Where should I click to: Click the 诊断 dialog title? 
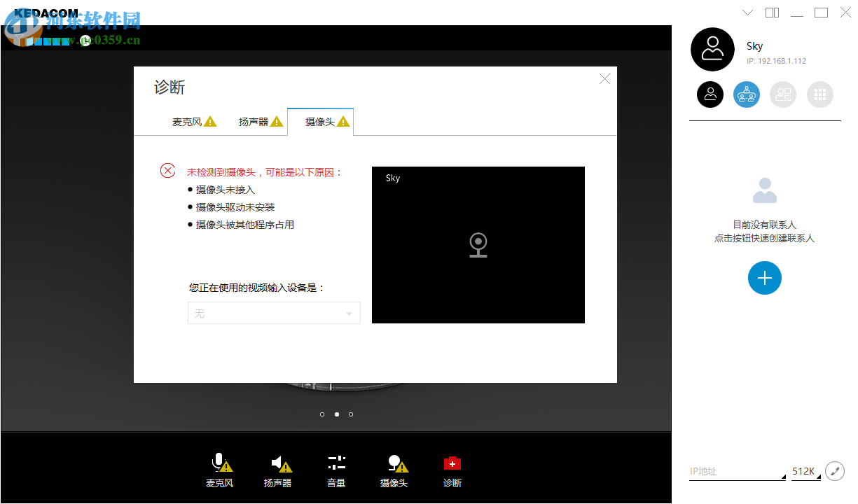point(169,87)
